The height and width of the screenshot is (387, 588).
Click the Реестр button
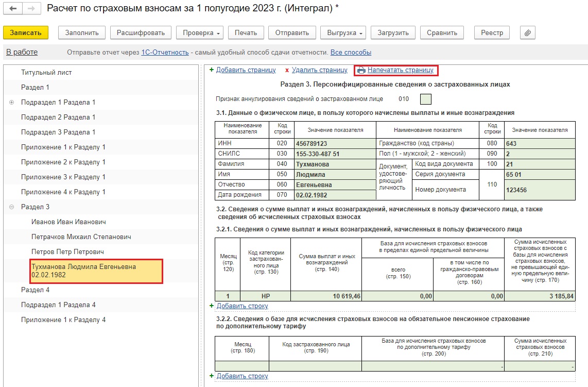pyautogui.click(x=492, y=32)
